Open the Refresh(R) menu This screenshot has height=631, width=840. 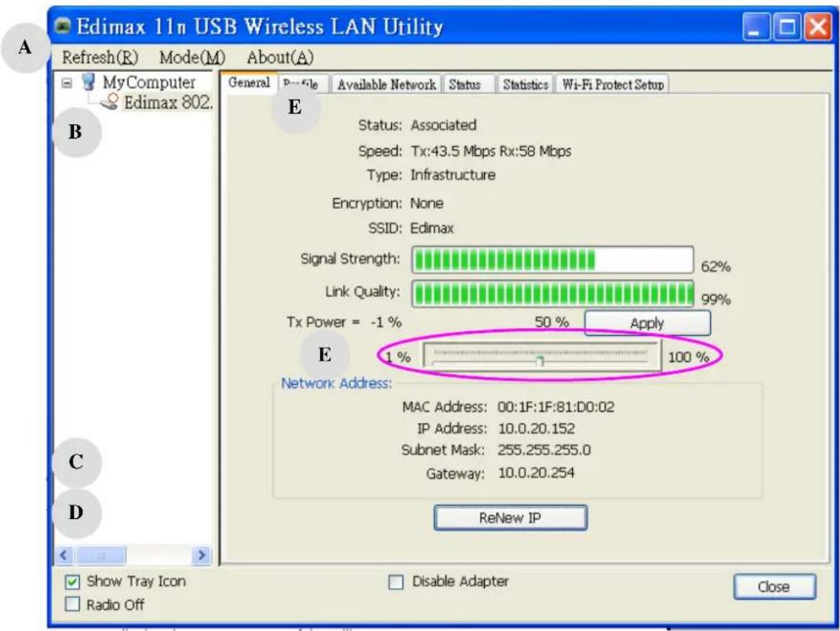(100, 57)
